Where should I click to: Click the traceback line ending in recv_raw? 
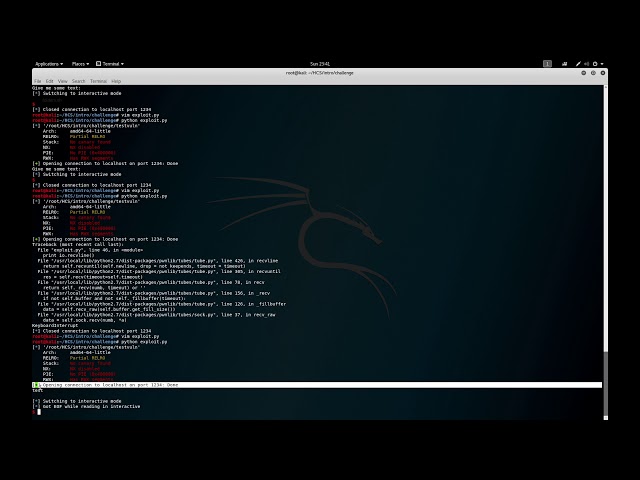point(156,315)
